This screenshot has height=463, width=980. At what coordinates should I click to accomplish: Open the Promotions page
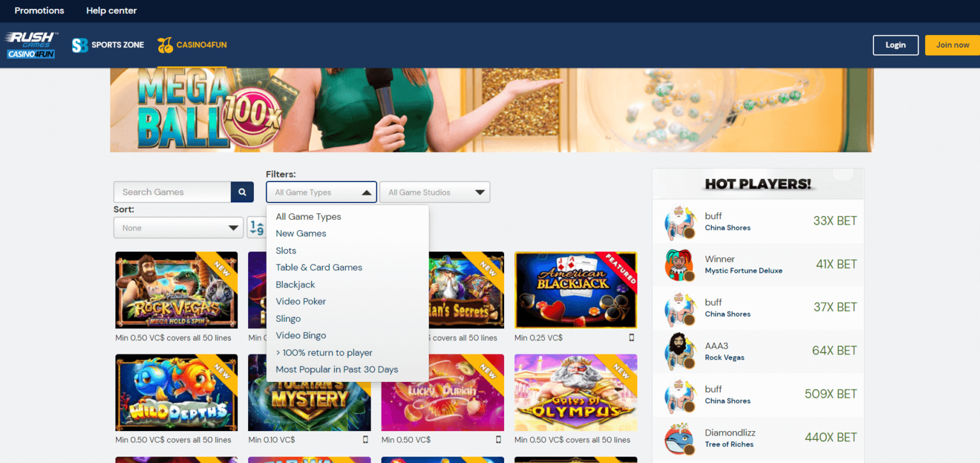point(40,10)
